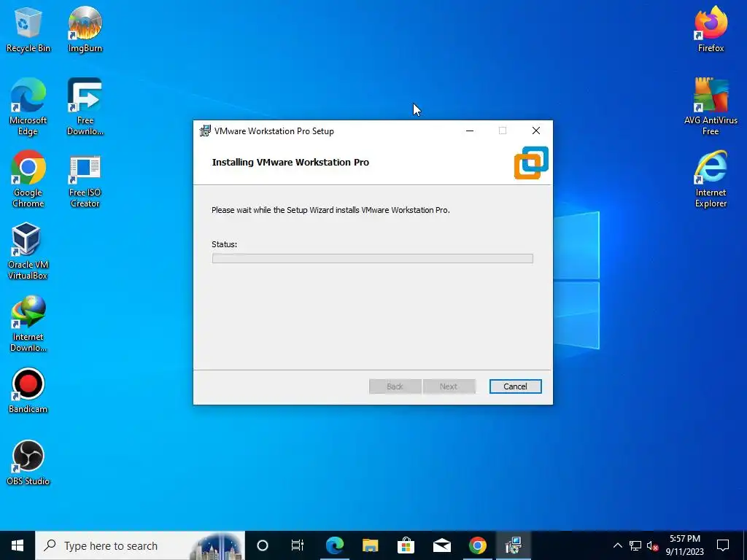
Task: Click the installation status progress bar
Action: 373,258
